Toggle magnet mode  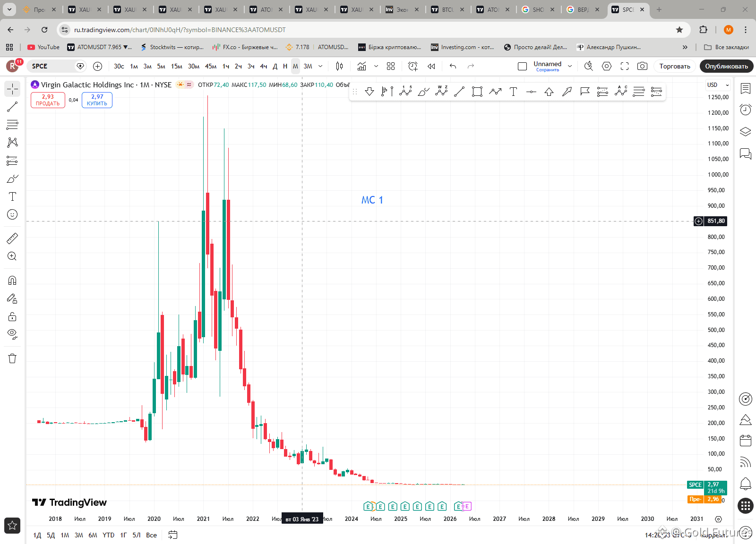pos(12,280)
